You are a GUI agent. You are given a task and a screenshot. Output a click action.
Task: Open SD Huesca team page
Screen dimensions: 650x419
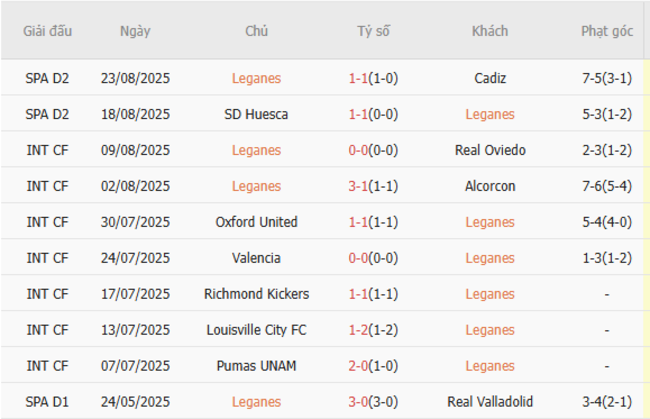(256, 114)
